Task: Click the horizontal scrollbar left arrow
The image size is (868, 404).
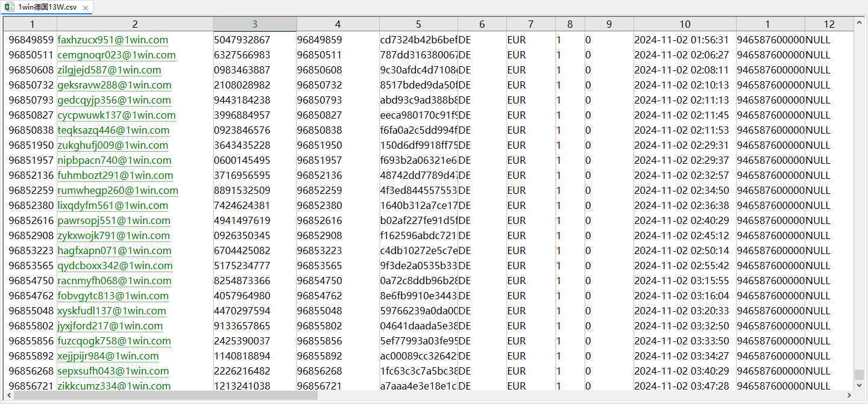Action: [x=8, y=396]
